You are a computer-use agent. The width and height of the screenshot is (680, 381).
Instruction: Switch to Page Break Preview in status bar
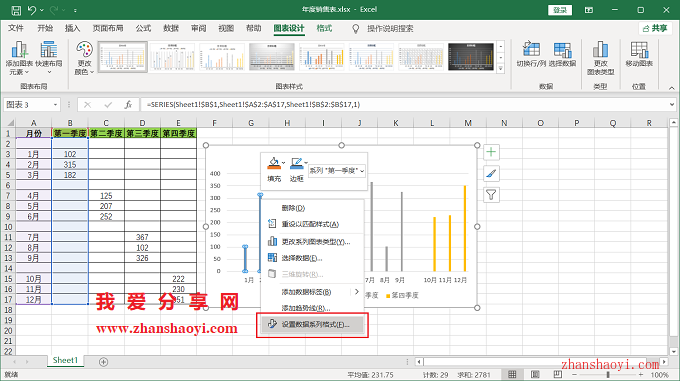click(558, 374)
